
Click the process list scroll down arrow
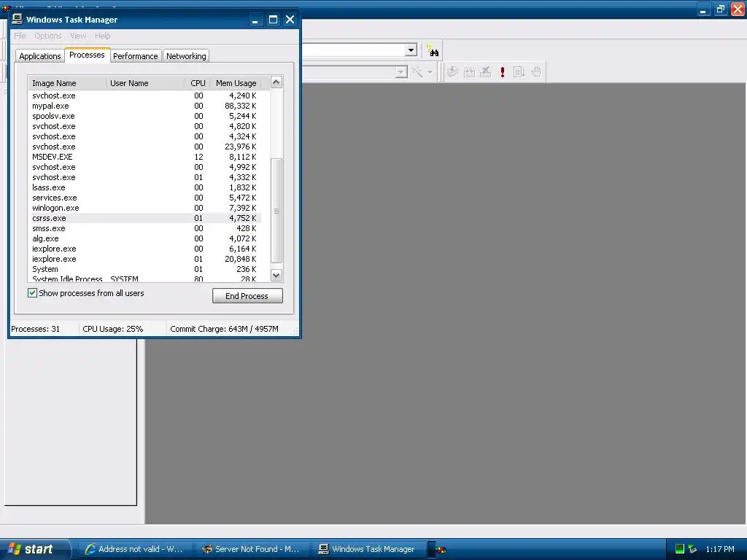(276, 275)
